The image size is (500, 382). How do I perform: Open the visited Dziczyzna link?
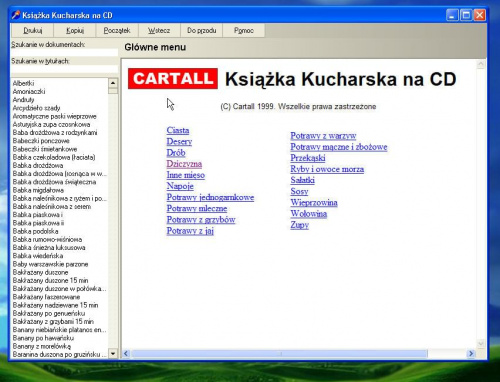(x=184, y=164)
